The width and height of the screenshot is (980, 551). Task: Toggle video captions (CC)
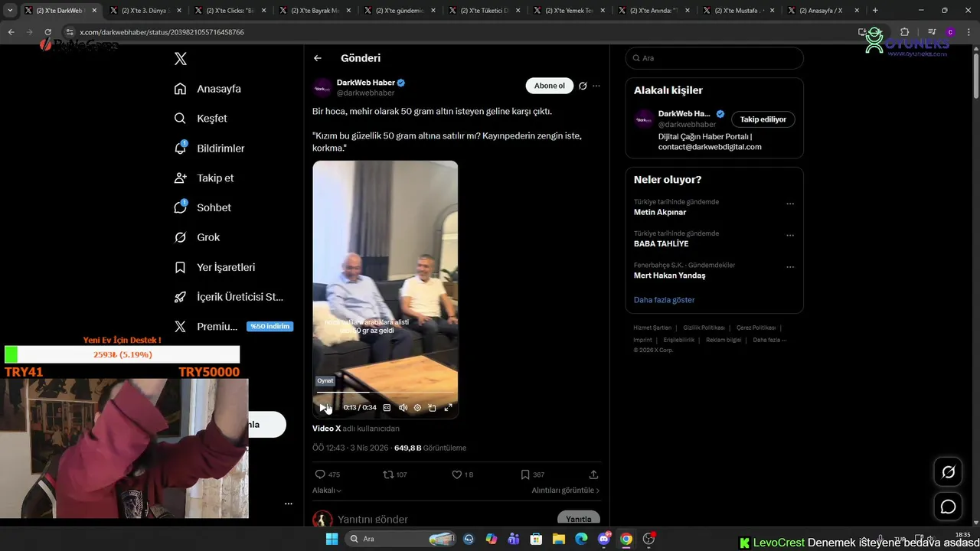[x=387, y=408]
